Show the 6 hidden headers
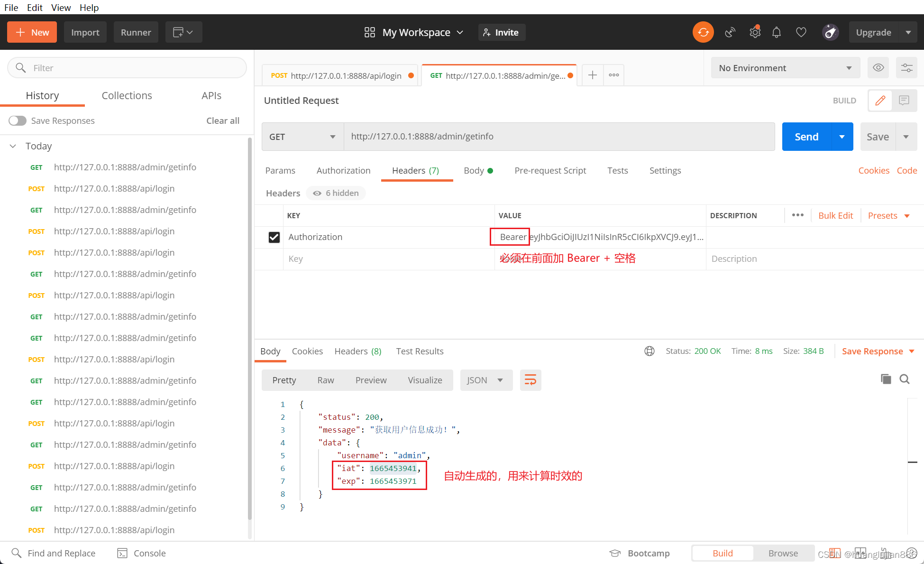 click(x=336, y=193)
